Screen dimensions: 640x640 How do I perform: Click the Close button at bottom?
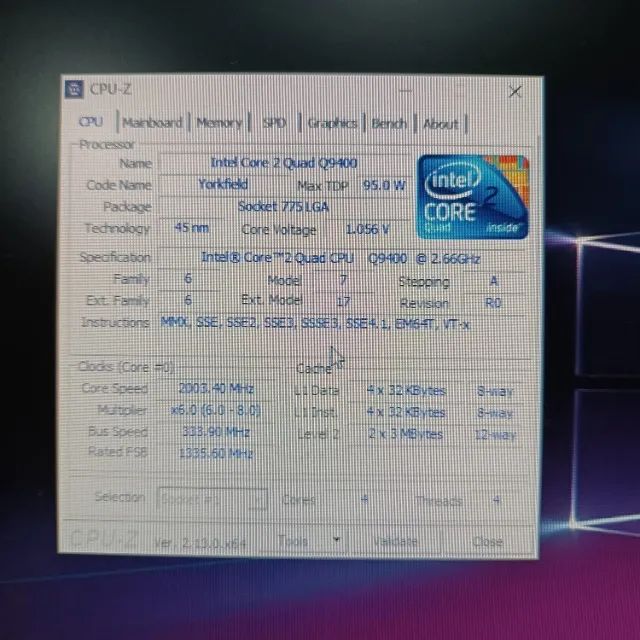(487, 542)
